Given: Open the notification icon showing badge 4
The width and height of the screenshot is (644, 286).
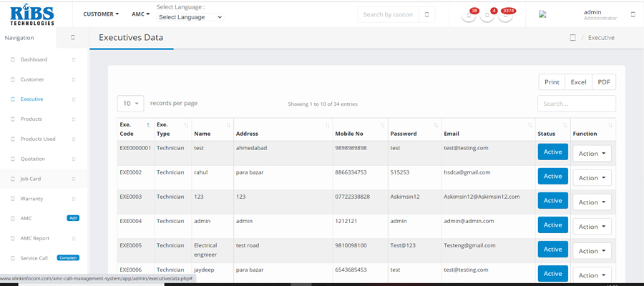Looking at the screenshot, I should [x=487, y=15].
